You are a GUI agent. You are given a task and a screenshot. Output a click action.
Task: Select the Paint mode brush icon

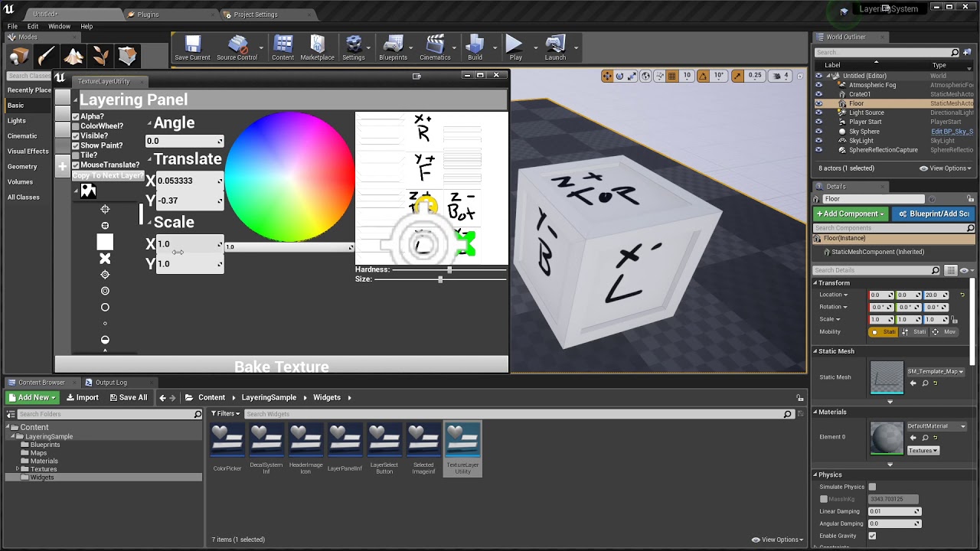pos(47,56)
